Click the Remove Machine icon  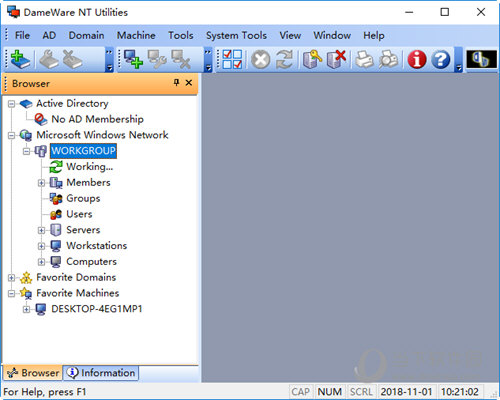180,60
